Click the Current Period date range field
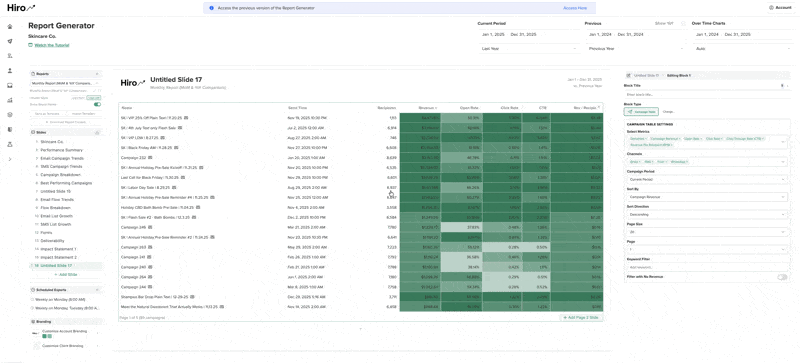This screenshot has width=800, height=363. (529, 35)
